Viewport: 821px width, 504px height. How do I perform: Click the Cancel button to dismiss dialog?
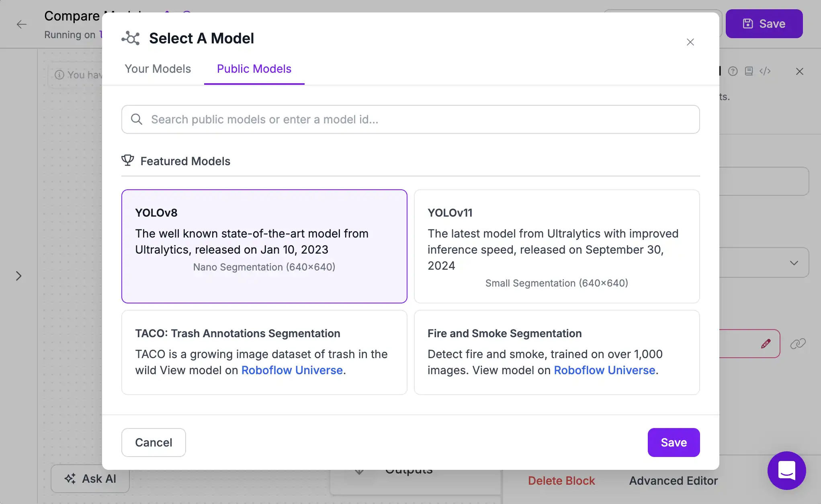coord(154,442)
